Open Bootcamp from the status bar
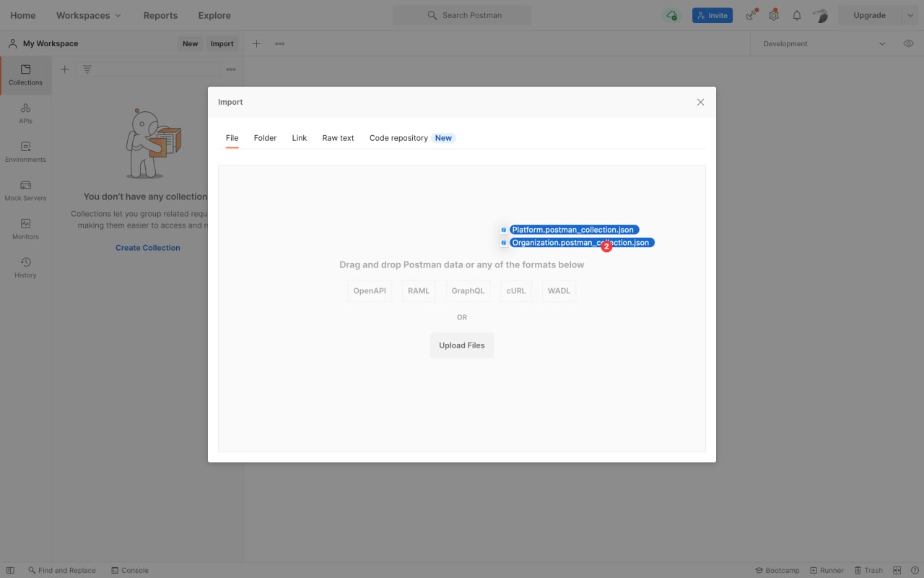The image size is (924, 578). click(x=777, y=570)
